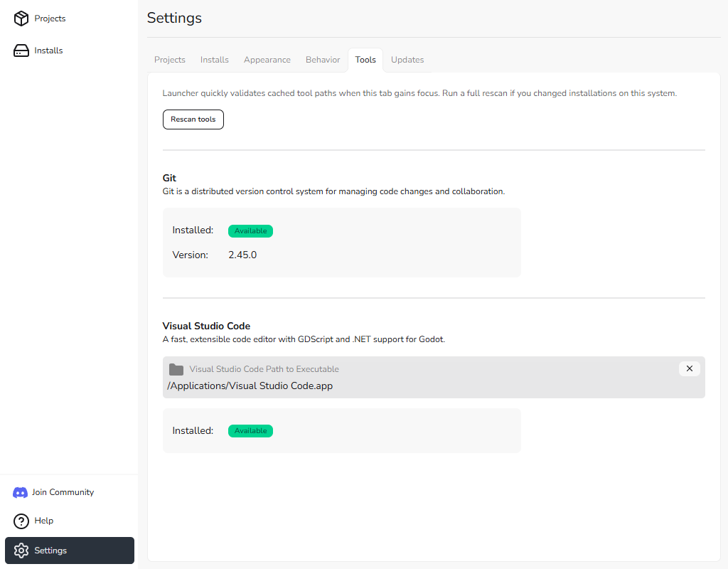Viewport: 728px width, 569px height.
Task: Click the Visual Studio Code section heading
Action: pos(207,326)
